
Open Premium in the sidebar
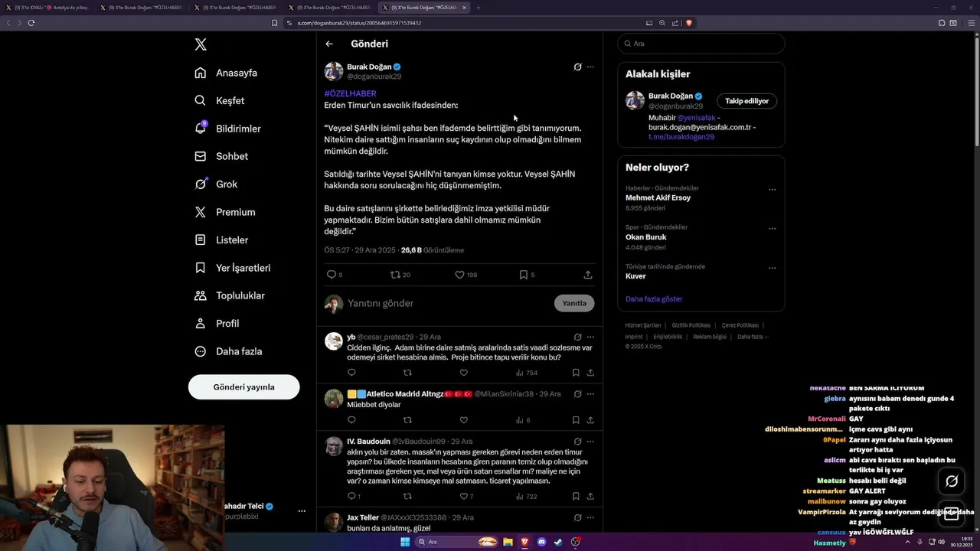225,212
